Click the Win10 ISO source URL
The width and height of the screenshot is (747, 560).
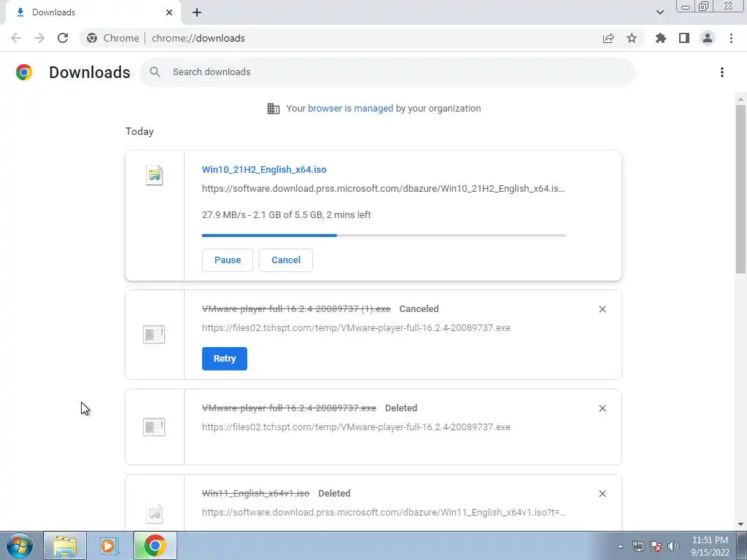point(384,189)
